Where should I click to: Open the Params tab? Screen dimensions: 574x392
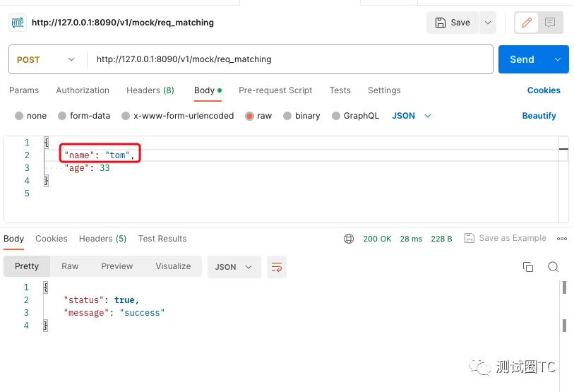tap(24, 90)
